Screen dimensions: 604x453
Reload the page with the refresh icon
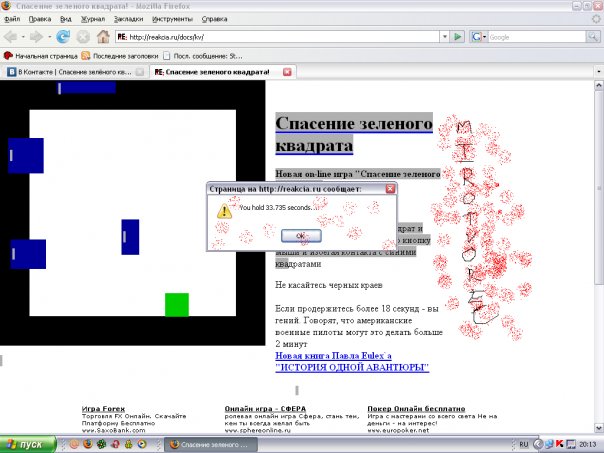pyautogui.click(x=63, y=37)
